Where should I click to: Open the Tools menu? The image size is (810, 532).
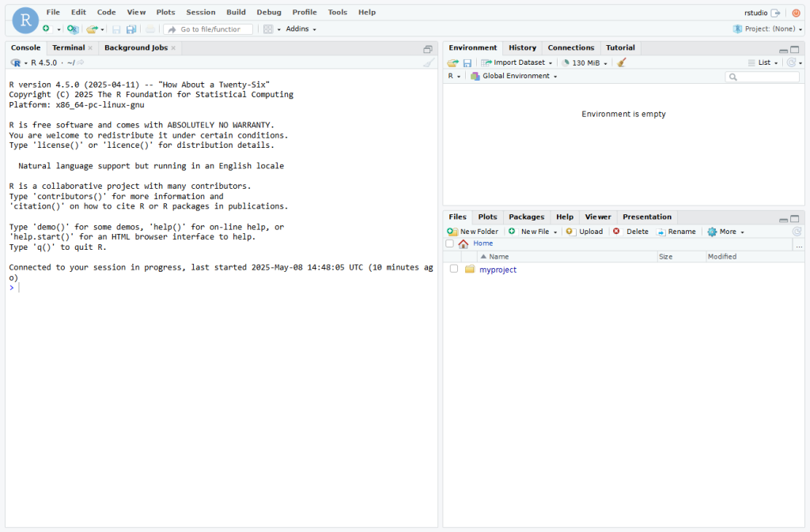[337, 13]
